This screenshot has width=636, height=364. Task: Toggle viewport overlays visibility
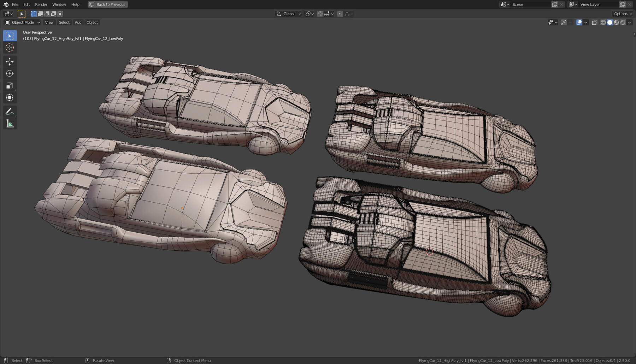pyautogui.click(x=579, y=22)
